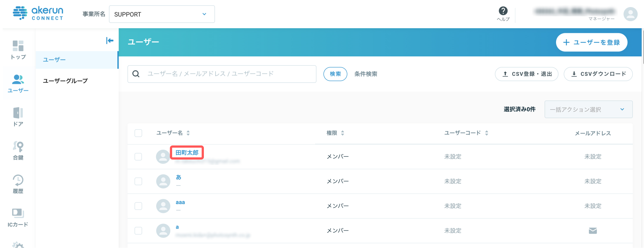This screenshot has width=644, height=248.
Task: Focus the user name search field
Action: coord(222,74)
